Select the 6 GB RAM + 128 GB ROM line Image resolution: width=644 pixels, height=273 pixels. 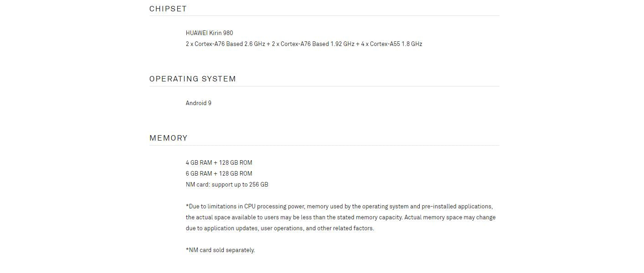[x=219, y=173]
